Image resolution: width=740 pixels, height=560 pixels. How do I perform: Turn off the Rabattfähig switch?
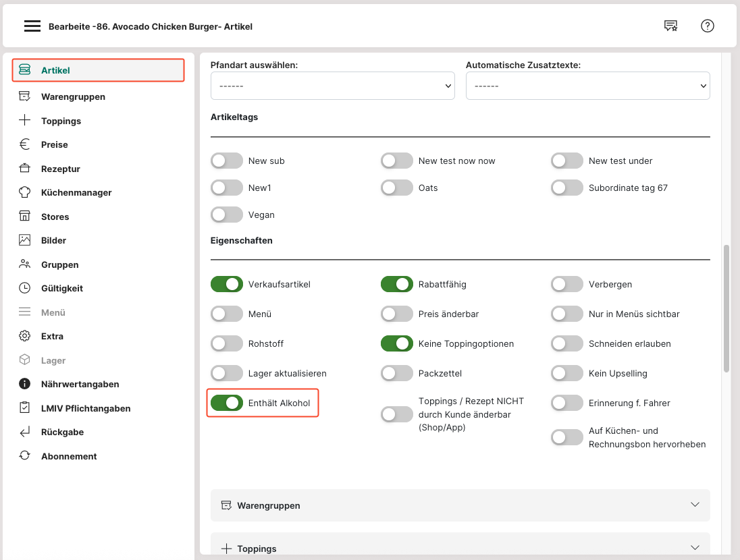(x=397, y=284)
